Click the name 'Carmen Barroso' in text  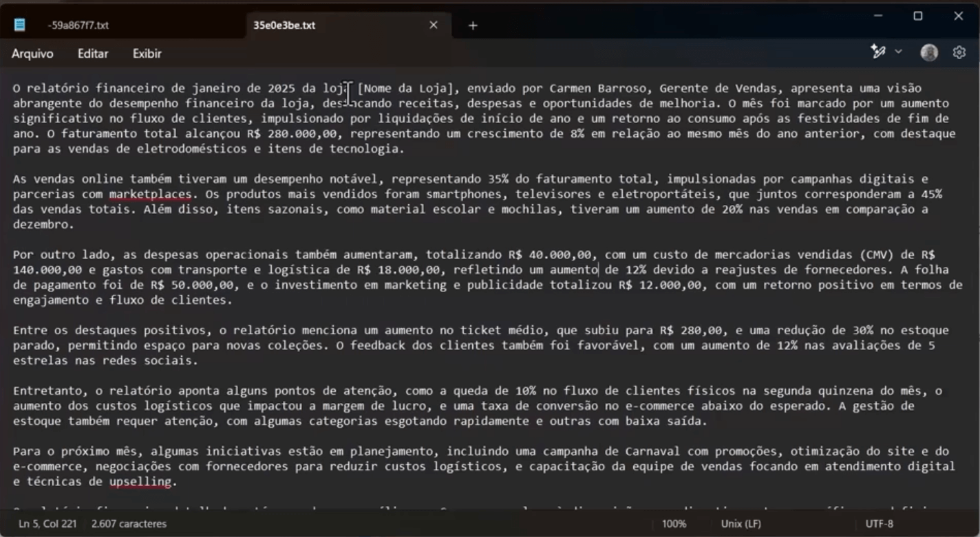pos(597,88)
